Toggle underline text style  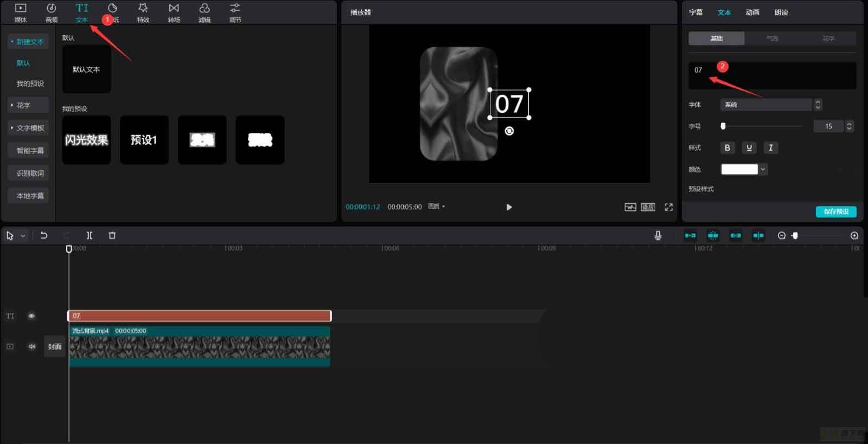pos(749,147)
